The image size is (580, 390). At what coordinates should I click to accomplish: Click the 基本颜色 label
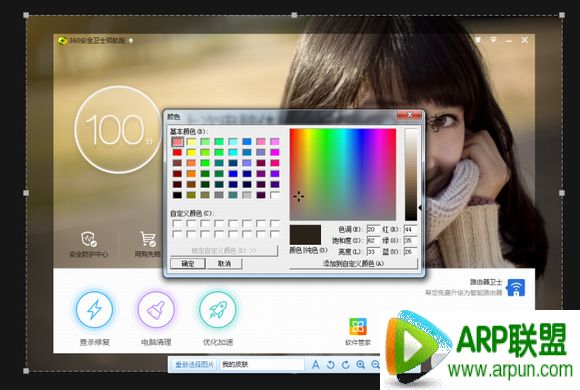(189, 131)
